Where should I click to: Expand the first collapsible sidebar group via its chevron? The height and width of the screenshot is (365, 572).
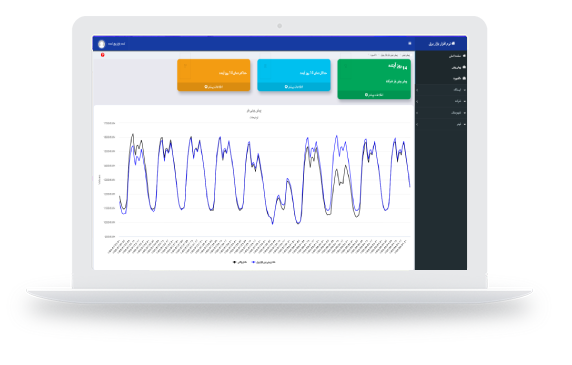pyautogui.click(x=417, y=90)
